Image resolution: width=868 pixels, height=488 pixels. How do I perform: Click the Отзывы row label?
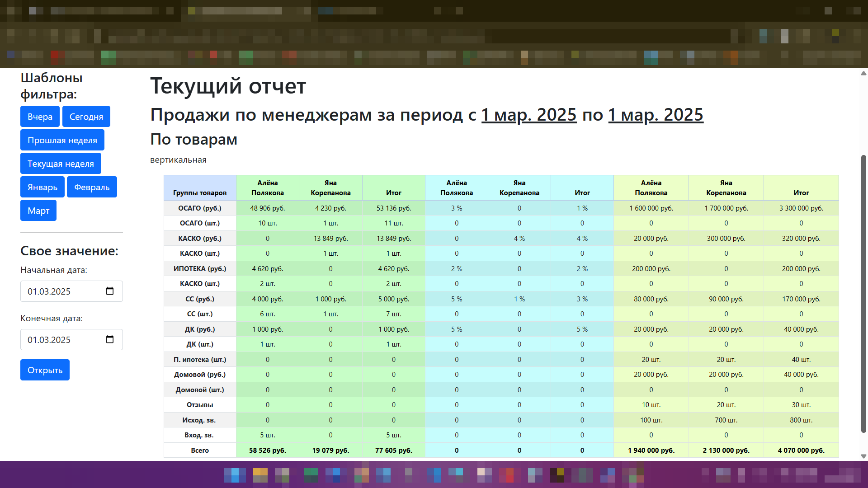coord(200,405)
